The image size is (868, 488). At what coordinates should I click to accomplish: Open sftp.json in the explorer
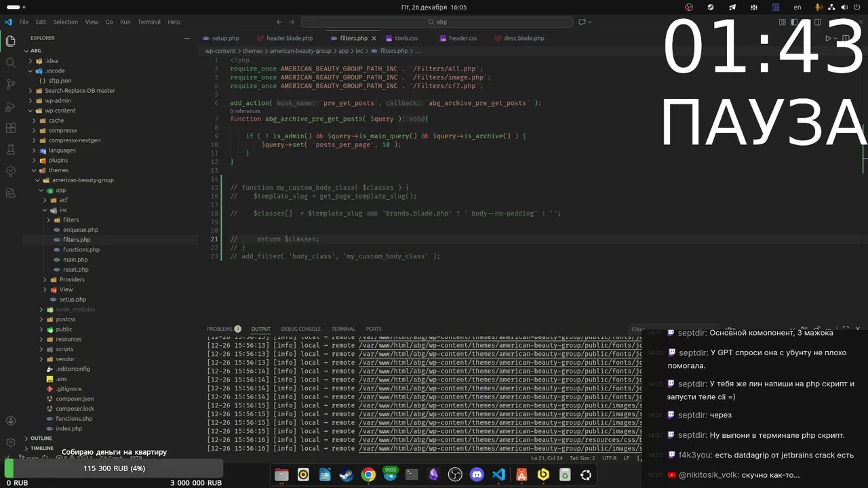pos(60,81)
